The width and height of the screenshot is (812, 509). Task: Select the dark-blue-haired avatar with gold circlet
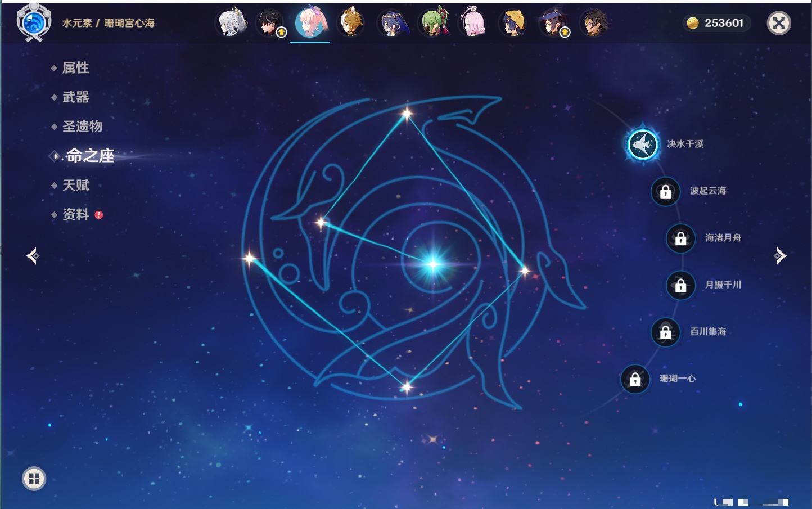click(x=392, y=23)
